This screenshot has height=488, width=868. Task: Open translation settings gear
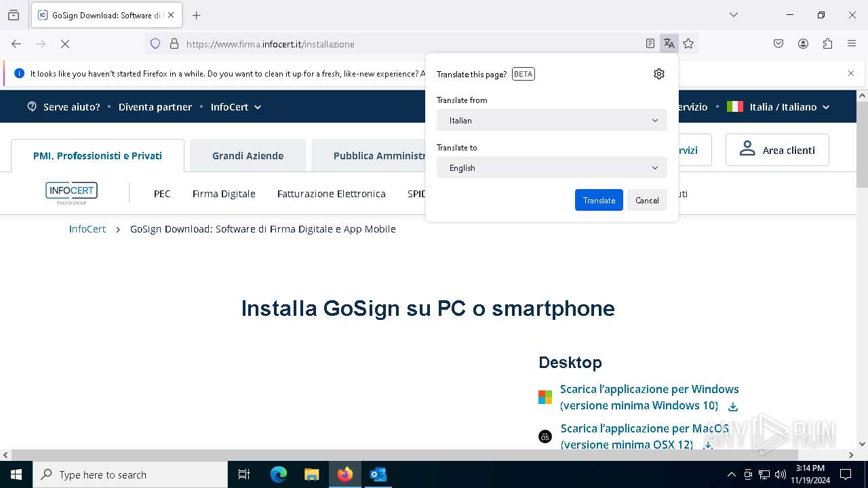point(659,74)
